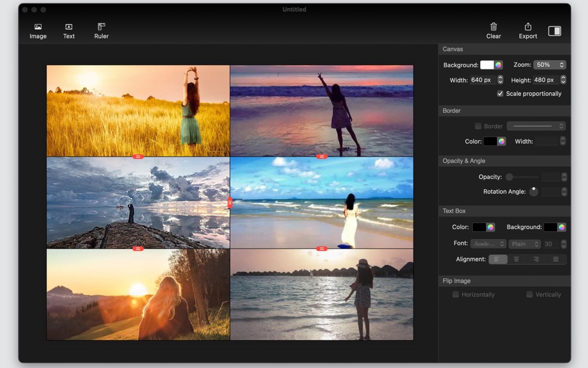Open the Font family dropdown

coord(488,244)
